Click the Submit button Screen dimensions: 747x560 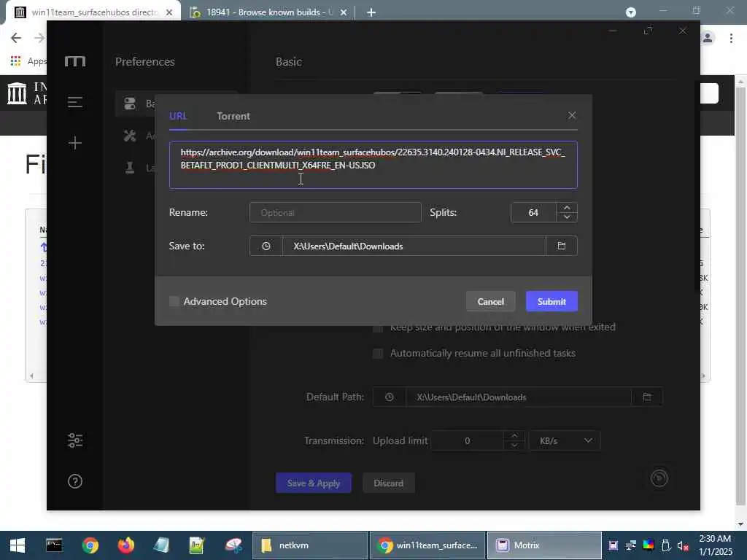coord(551,301)
